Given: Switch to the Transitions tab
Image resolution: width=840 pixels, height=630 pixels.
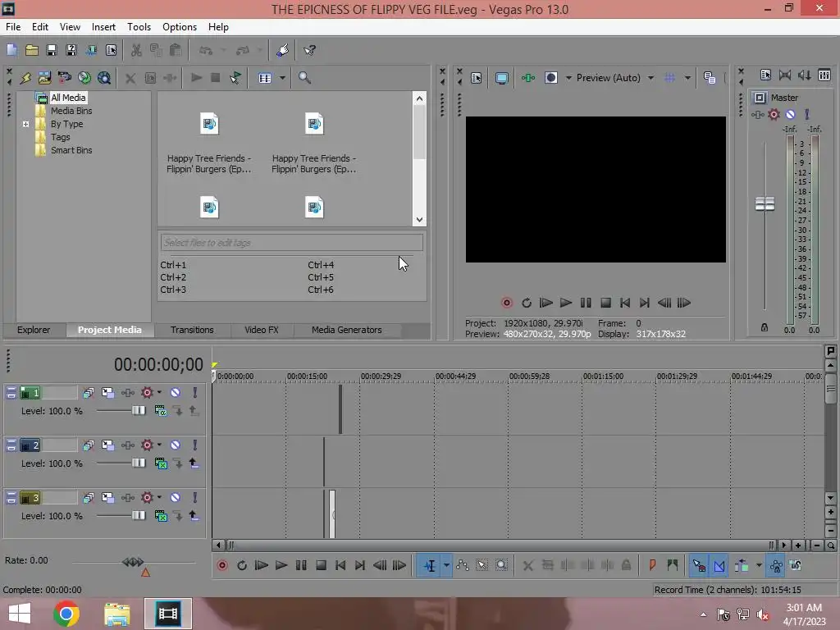Looking at the screenshot, I should click(192, 330).
